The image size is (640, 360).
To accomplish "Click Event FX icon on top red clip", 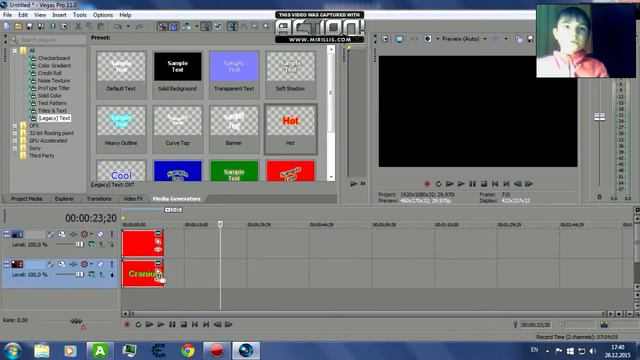I will 158,249.
